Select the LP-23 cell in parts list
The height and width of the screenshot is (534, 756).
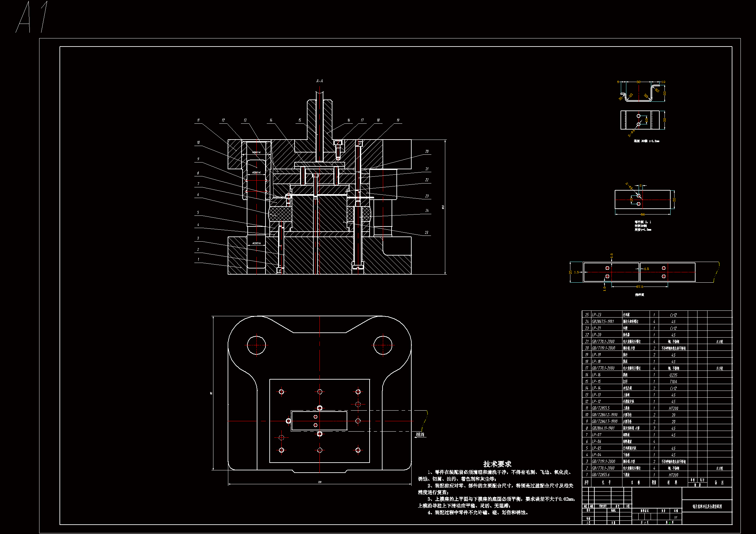pyautogui.click(x=597, y=315)
